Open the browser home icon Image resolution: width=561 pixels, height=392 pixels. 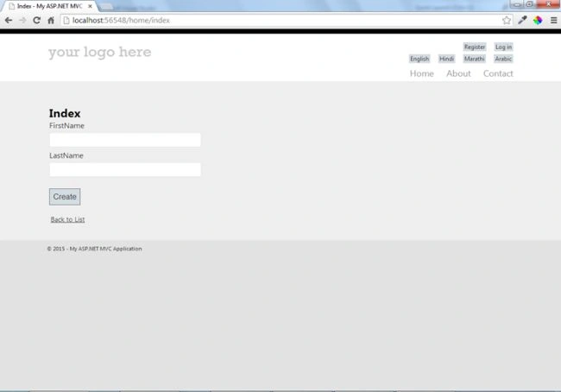pos(51,21)
